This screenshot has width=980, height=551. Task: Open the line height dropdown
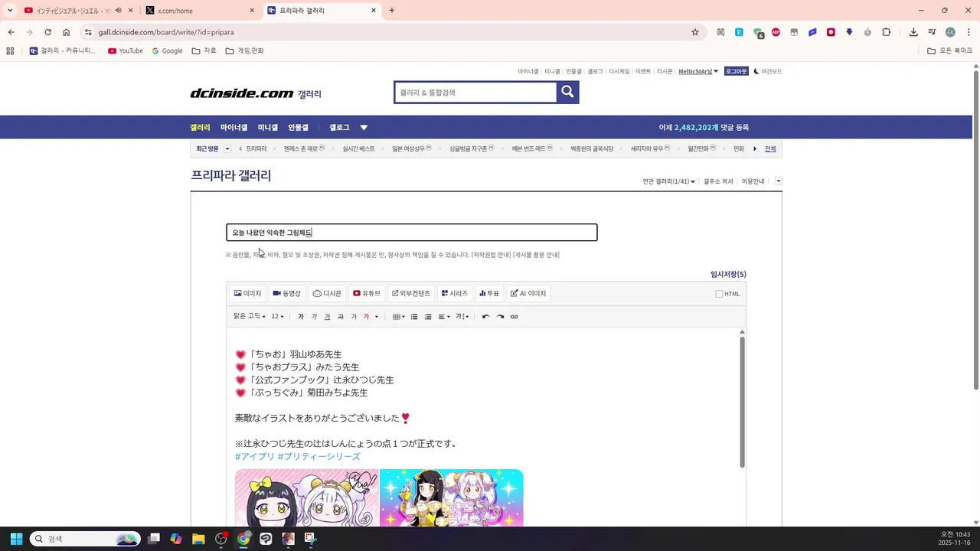pos(462,317)
